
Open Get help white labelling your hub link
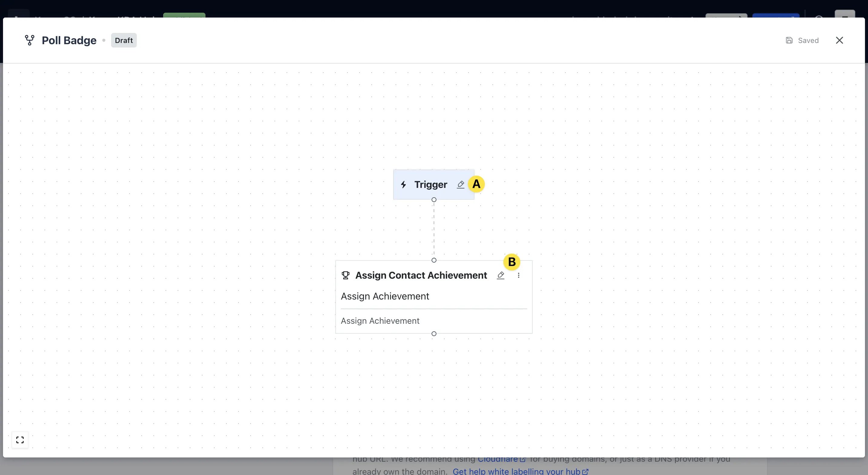click(x=521, y=471)
